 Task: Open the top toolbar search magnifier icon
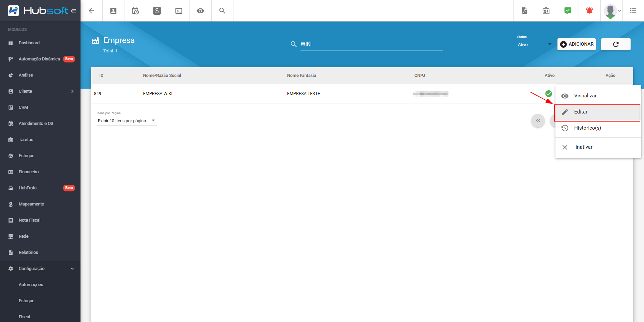222,11
